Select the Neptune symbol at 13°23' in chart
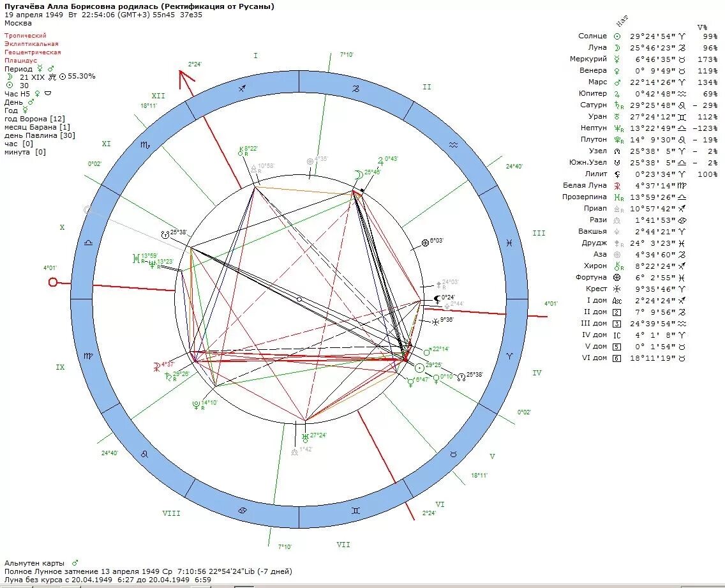Image resolution: width=725 pixels, height=588 pixels. point(152,264)
